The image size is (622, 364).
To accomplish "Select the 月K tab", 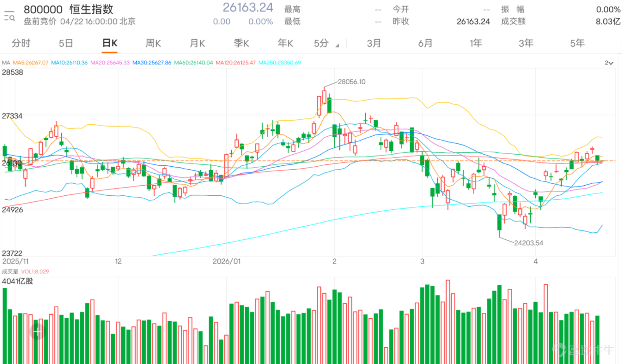I will click(197, 43).
